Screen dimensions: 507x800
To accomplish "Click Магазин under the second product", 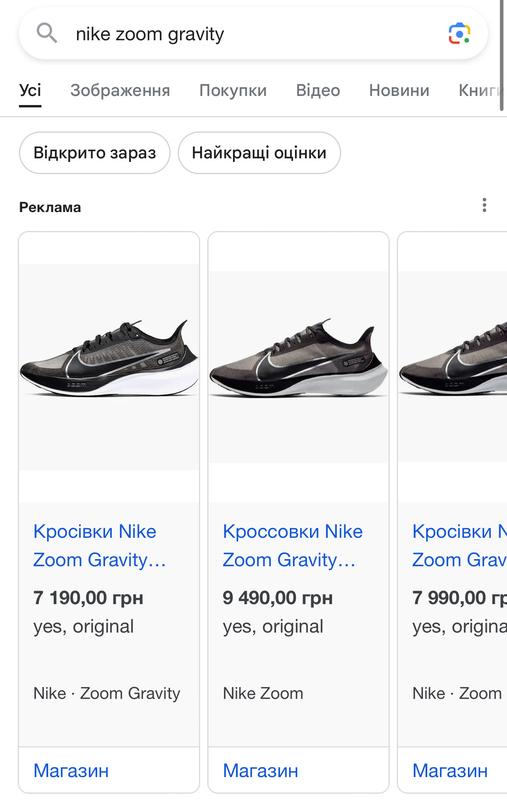I will click(x=260, y=770).
